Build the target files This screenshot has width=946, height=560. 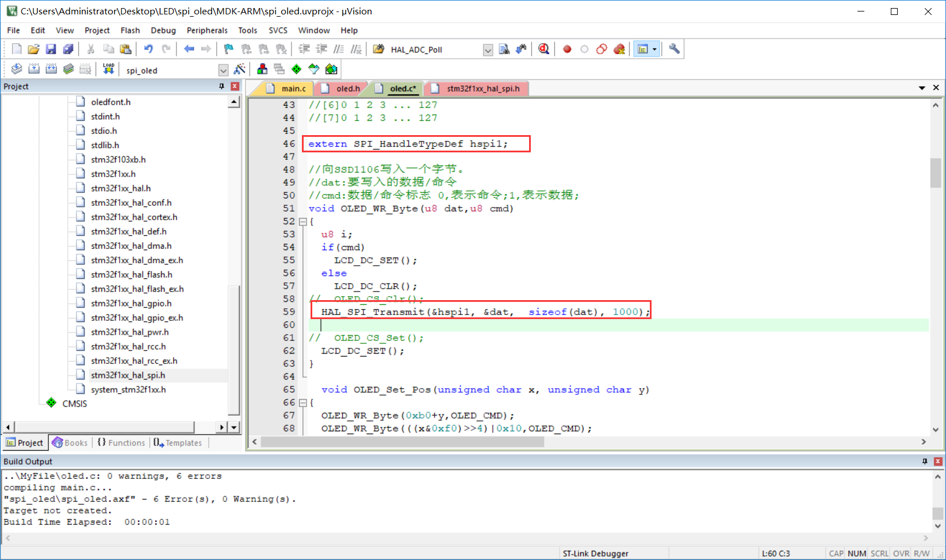pos(34,70)
